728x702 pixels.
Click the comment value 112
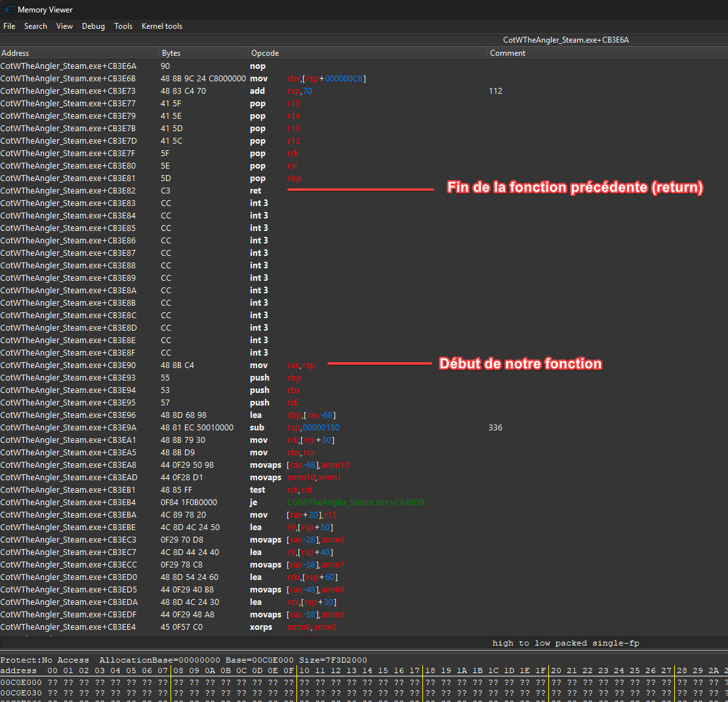[495, 91]
